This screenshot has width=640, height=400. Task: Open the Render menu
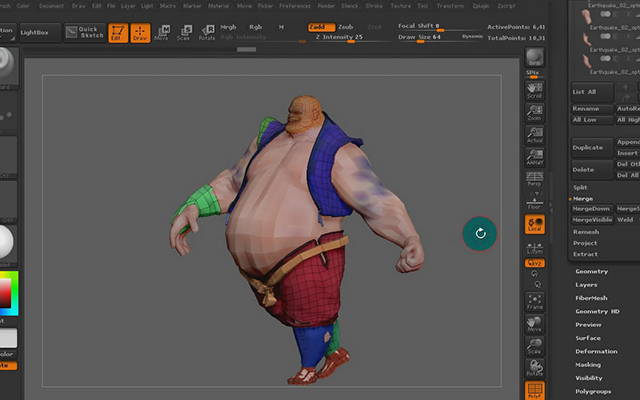point(326,6)
